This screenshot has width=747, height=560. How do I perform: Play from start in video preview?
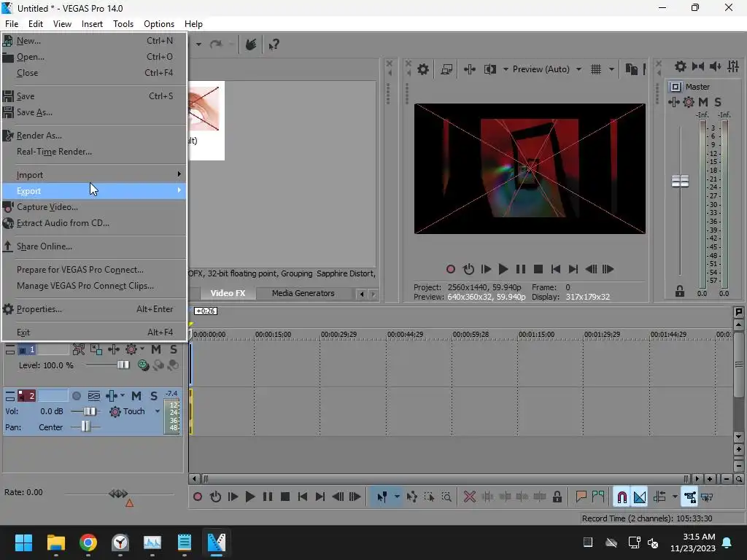click(485, 270)
